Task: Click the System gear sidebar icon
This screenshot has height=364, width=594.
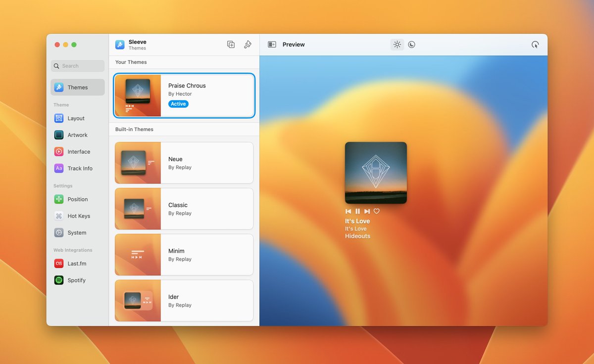Action: (x=59, y=232)
